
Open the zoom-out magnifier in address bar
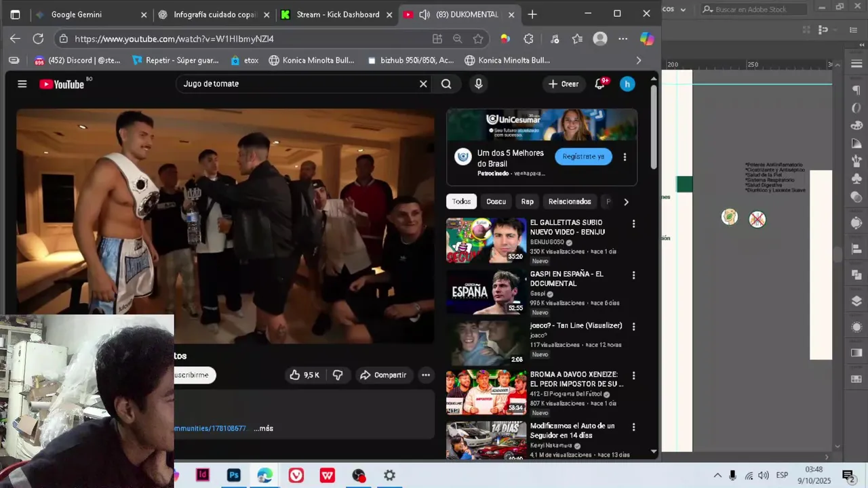[x=458, y=39]
